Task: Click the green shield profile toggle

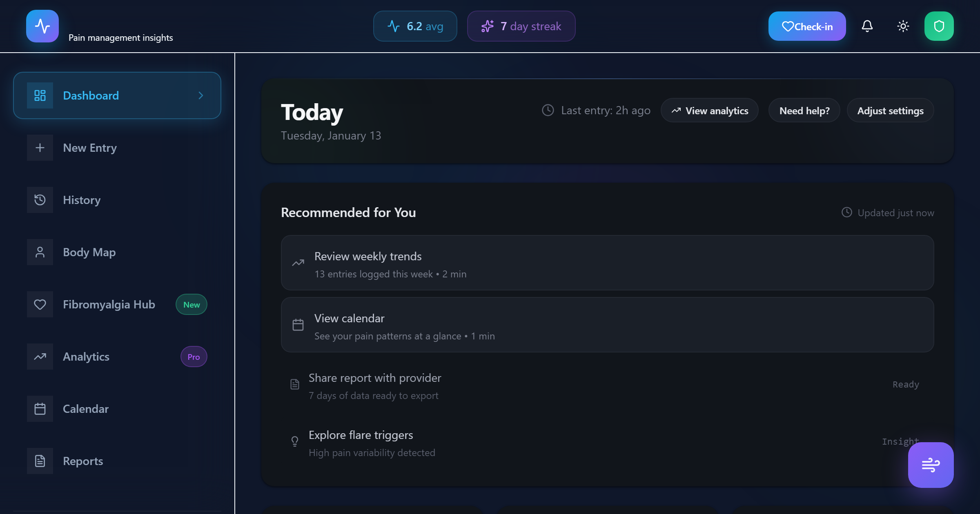Action: click(x=939, y=26)
